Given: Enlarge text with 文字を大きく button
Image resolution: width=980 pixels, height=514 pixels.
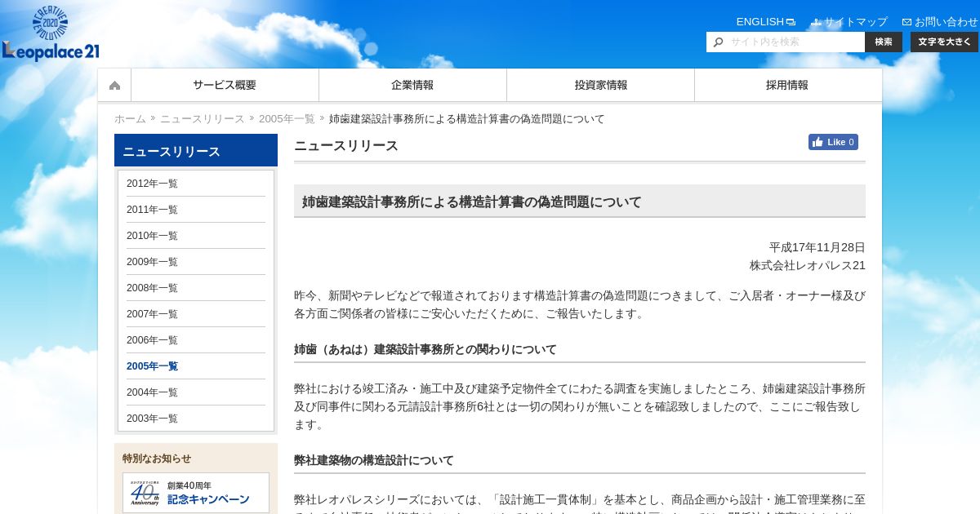Looking at the screenshot, I should tap(944, 42).
